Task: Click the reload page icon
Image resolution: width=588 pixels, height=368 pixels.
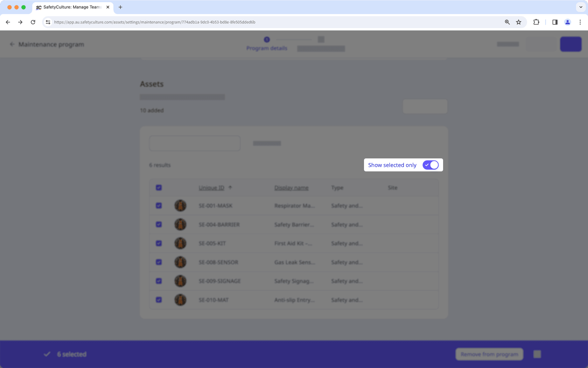Action: pos(33,22)
